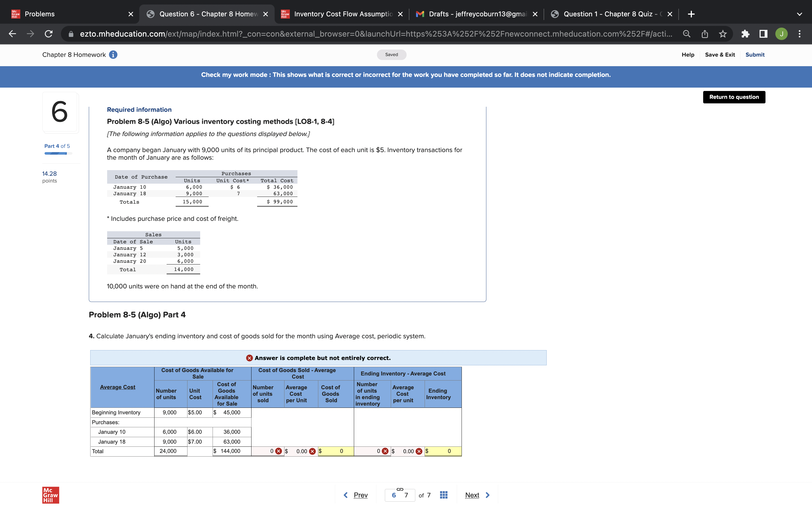Viewport: 812px width, 507px height.
Task: Open the browser extensions puzzle icon
Action: coord(745,34)
